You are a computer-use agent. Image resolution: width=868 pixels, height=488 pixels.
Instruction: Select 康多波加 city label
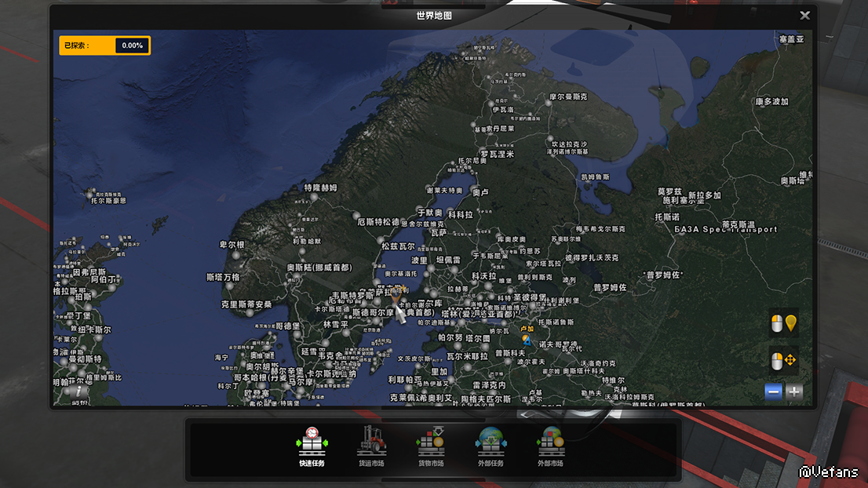click(x=771, y=102)
